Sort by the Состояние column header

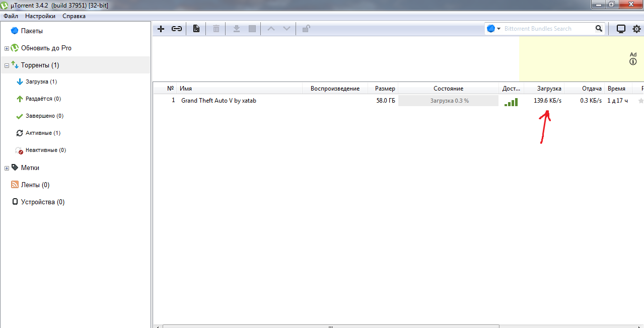(448, 89)
